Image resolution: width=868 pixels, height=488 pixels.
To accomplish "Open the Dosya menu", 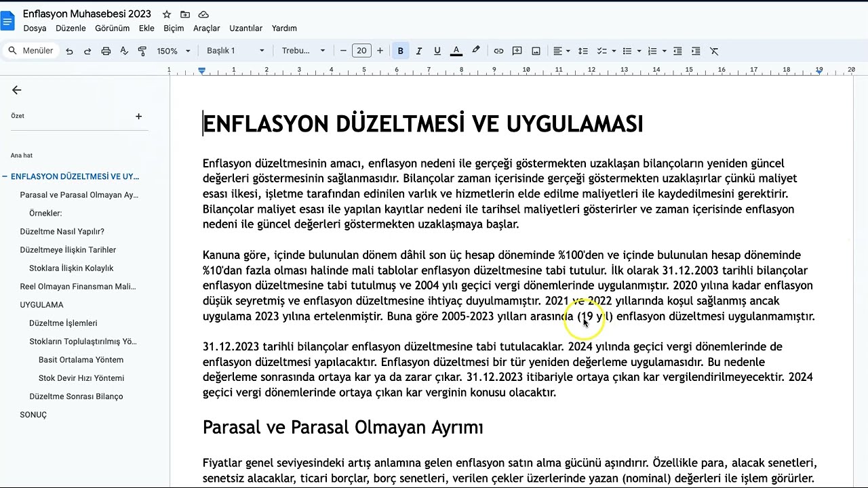I will (x=35, y=28).
